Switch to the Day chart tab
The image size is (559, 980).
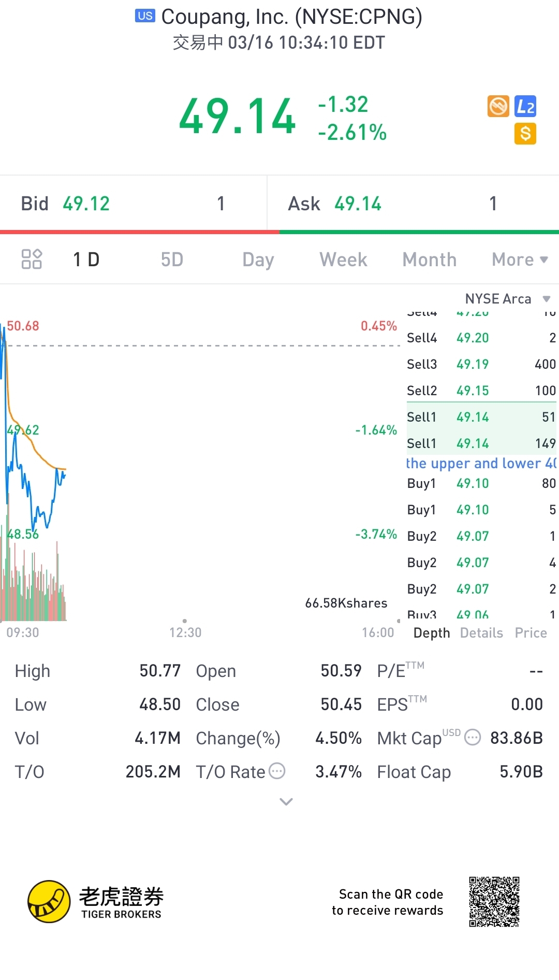pyautogui.click(x=258, y=260)
